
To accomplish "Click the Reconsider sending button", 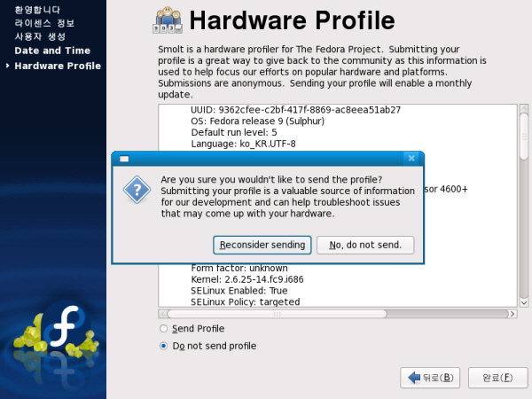I will (x=262, y=245).
